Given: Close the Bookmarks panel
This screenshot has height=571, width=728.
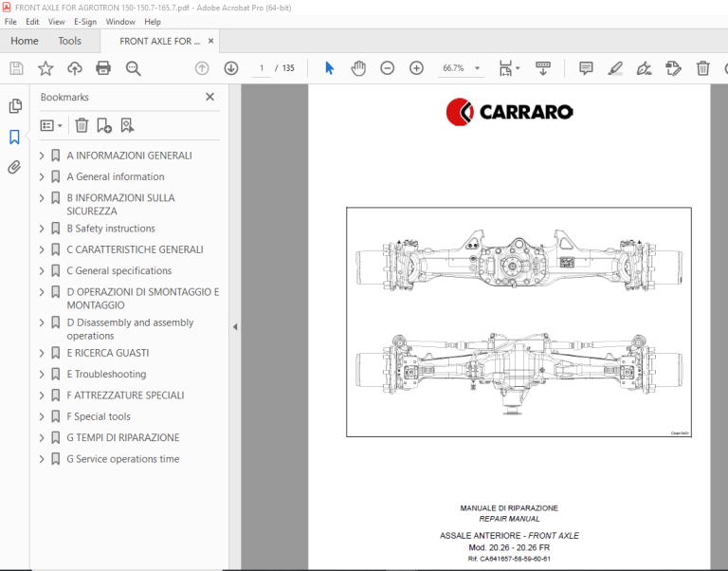Looking at the screenshot, I should (209, 97).
